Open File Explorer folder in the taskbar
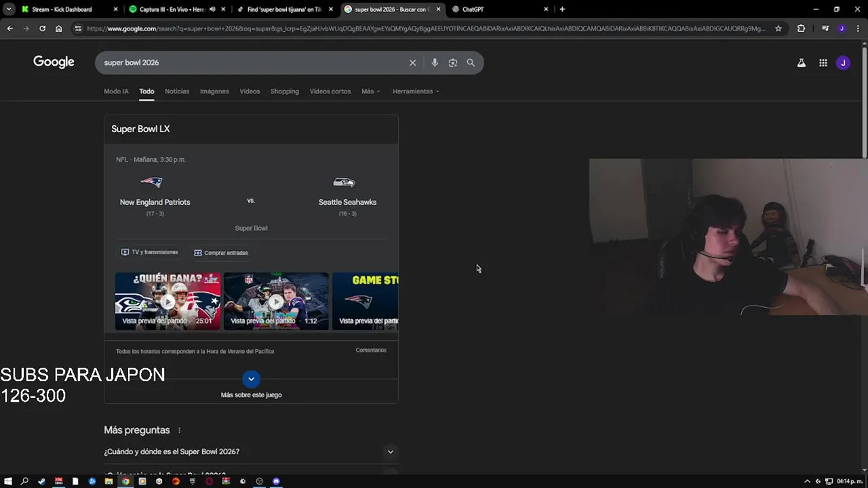This screenshot has width=868, height=488. tap(108, 481)
